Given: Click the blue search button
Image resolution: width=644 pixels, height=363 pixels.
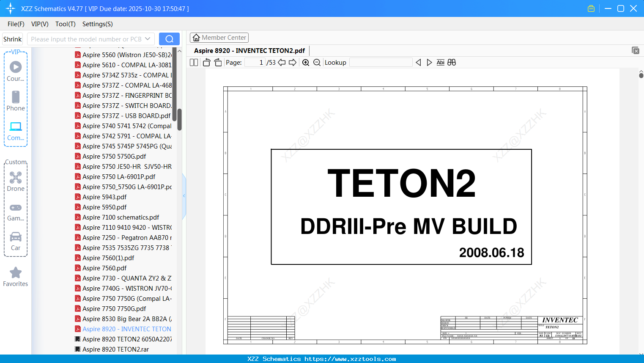Looking at the screenshot, I should click(x=169, y=39).
